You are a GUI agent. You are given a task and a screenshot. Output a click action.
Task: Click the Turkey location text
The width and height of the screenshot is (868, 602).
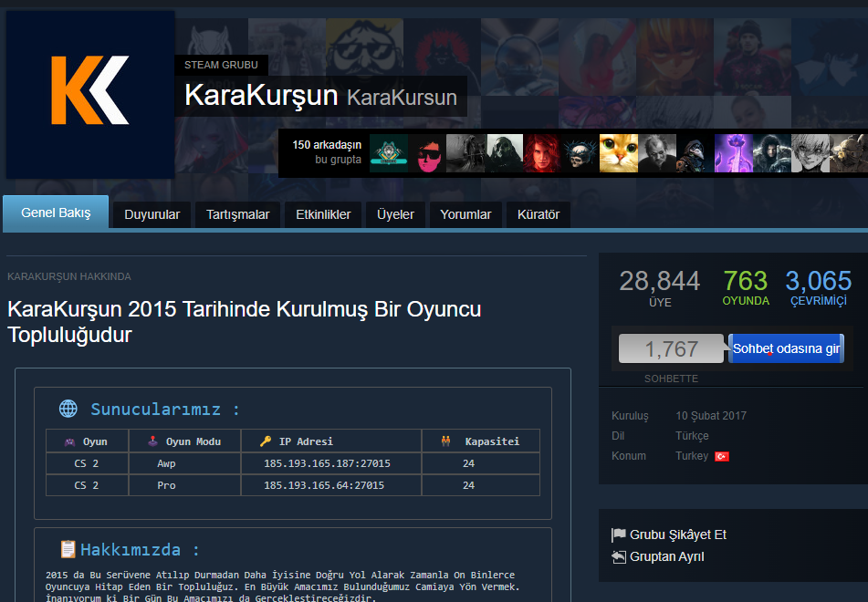(x=692, y=456)
